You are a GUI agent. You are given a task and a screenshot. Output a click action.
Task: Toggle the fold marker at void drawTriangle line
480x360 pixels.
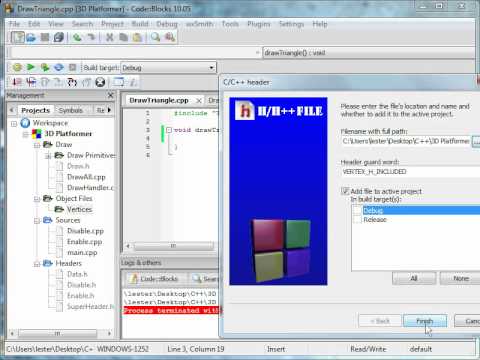(169, 130)
